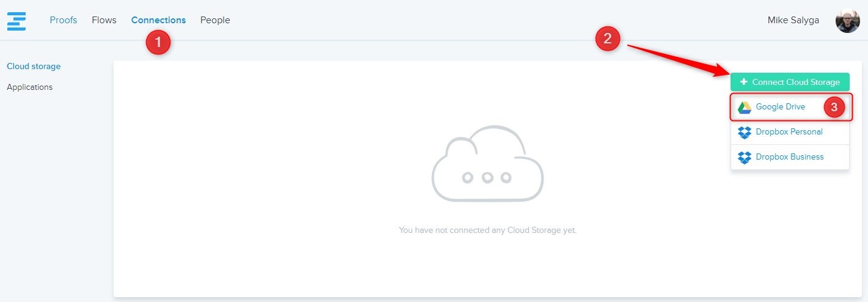
Task: Select Cloud storage in the sidebar
Action: tap(34, 66)
